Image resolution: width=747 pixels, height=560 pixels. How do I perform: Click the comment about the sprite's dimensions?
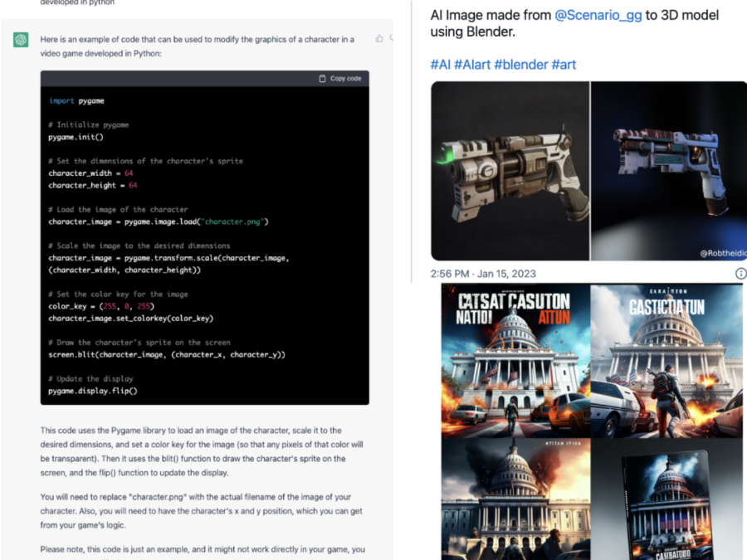click(146, 161)
